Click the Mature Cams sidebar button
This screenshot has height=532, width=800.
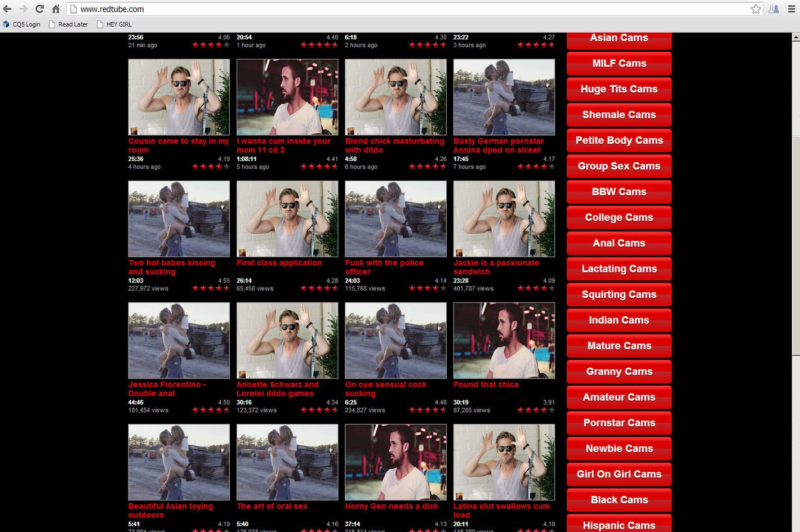pos(619,346)
